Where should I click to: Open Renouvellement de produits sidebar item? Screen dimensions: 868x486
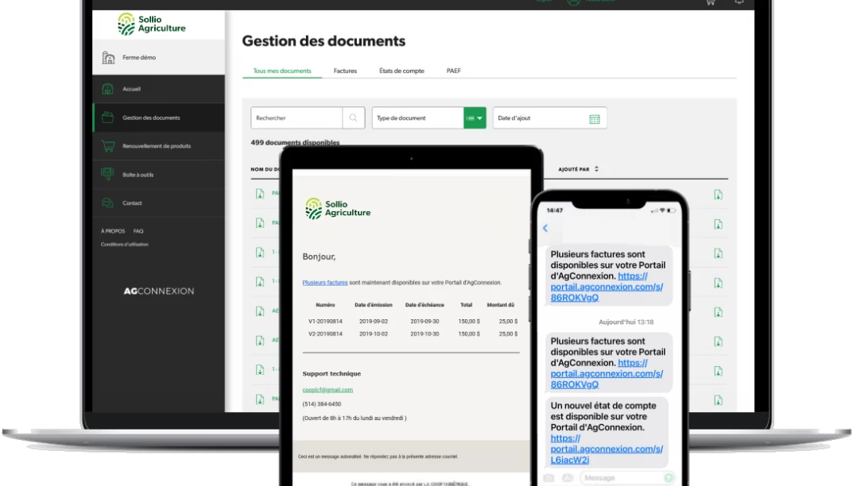click(x=159, y=146)
